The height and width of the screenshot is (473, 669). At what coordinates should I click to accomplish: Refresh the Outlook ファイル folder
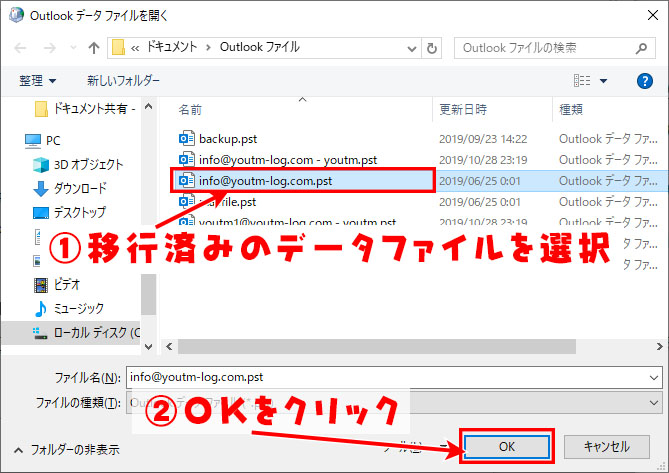pyautogui.click(x=431, y=48)
